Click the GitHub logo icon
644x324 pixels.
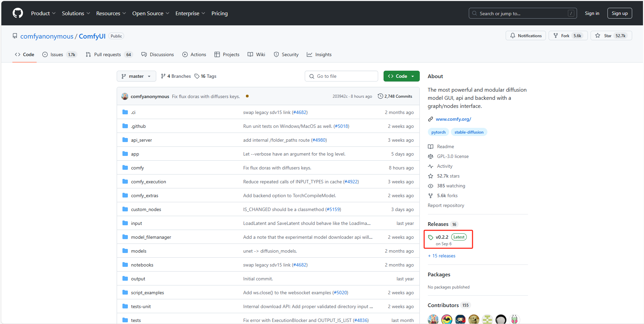[18, 13]
